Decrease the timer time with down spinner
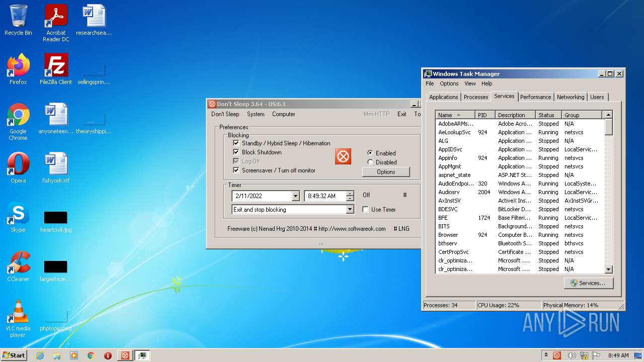 click(x=350, y=198)
